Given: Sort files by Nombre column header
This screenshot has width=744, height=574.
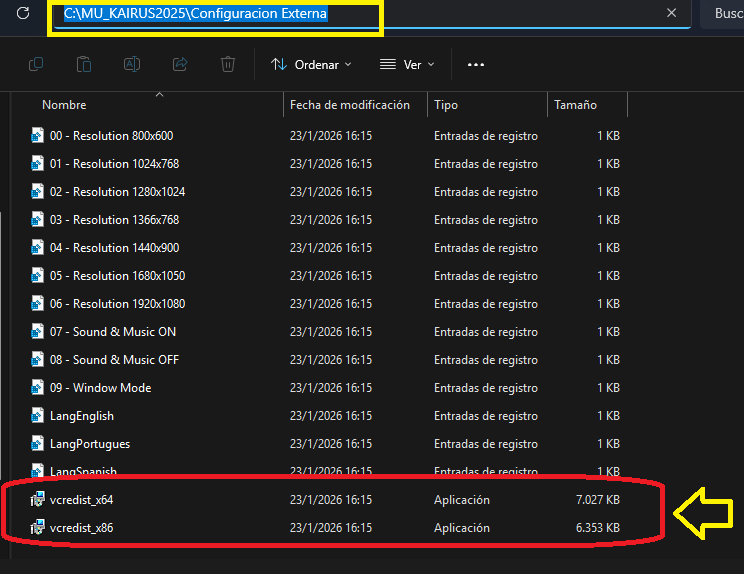Looking at the screenshot, I should (x=65, y=105).
